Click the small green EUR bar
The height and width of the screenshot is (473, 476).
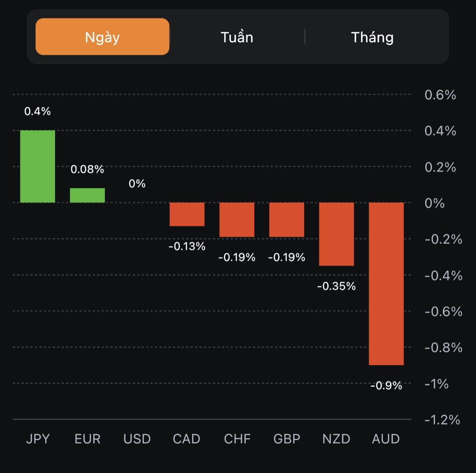coord(87,195)
